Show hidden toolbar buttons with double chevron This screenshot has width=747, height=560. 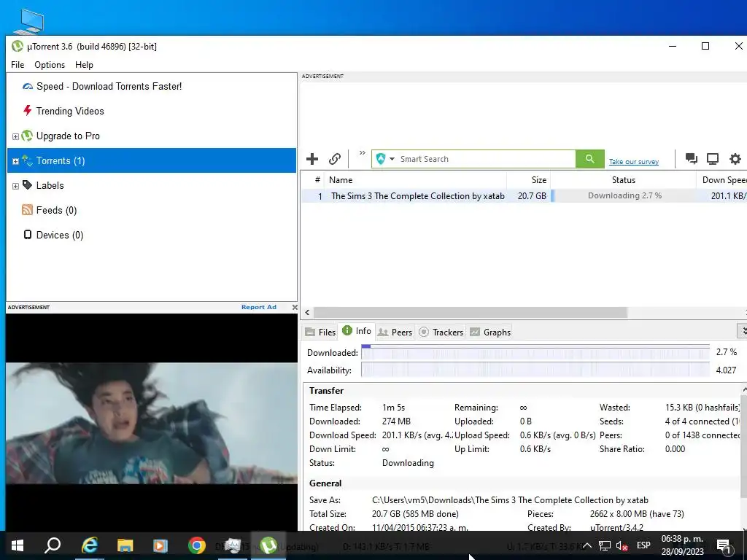click(362, 153)
